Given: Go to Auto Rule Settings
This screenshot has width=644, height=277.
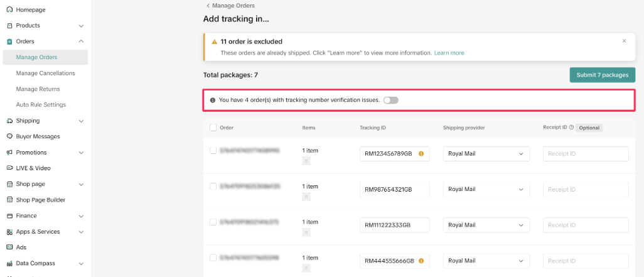Looking at the screenshot, I should tap(41, 105).
